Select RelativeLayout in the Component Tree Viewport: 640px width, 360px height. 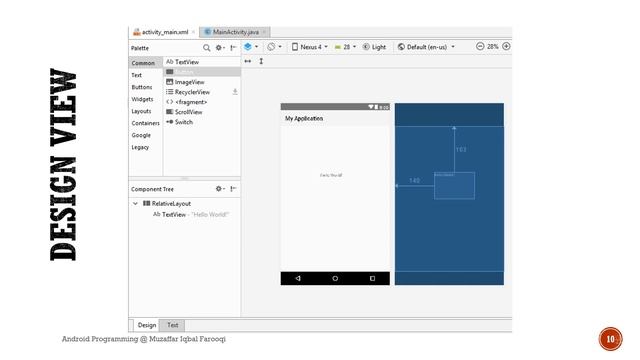coord(167,203)
